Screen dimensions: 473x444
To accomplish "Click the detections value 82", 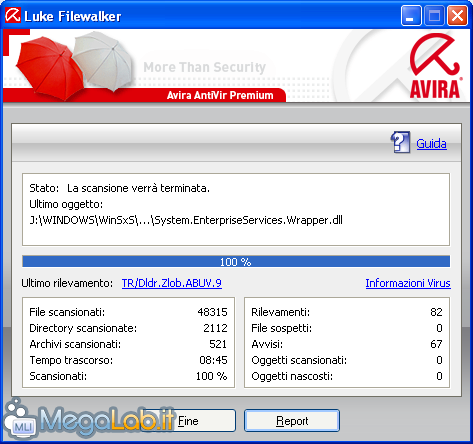I will coord(436,312).
